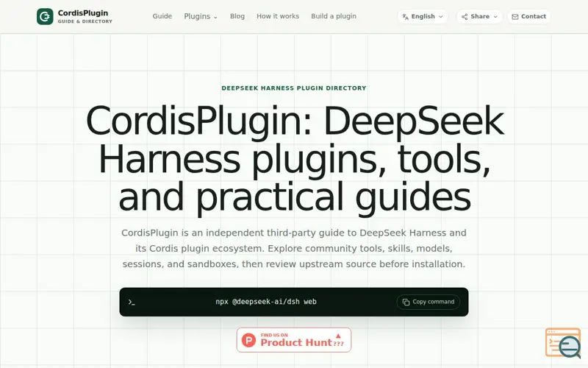Open the Find us on Product Hunt badge
Screen dimensions: 588x368
pos(294,340)
